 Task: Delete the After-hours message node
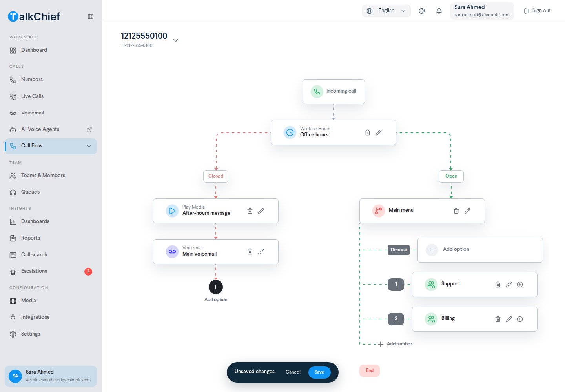pyautogui.click(x=250, y=211)
